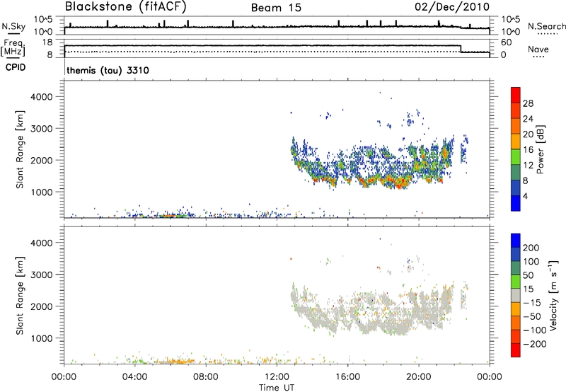
Task: Click the 18 value on frequency axis
Action: [x=47, y=42]
